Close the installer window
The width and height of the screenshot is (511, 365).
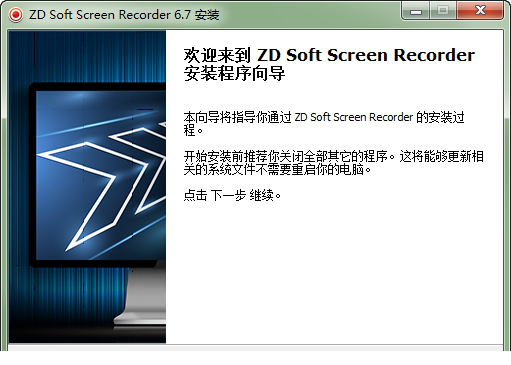pos(480,11)
